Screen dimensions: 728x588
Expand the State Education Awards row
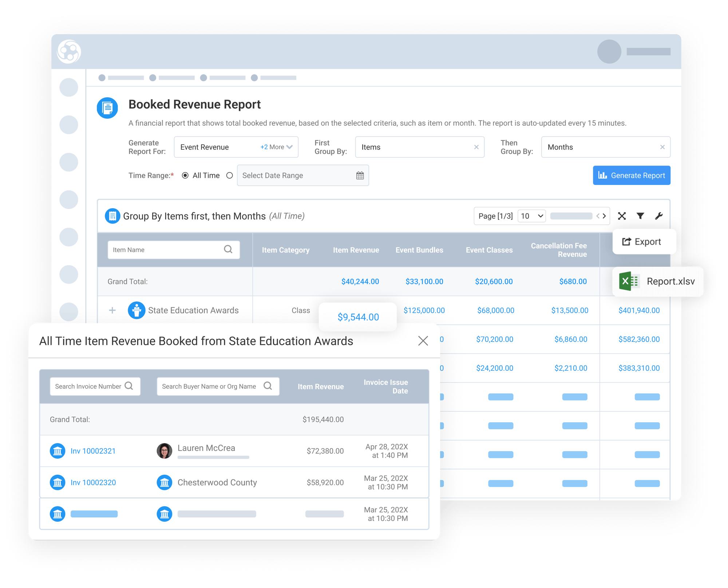point(112,310)
